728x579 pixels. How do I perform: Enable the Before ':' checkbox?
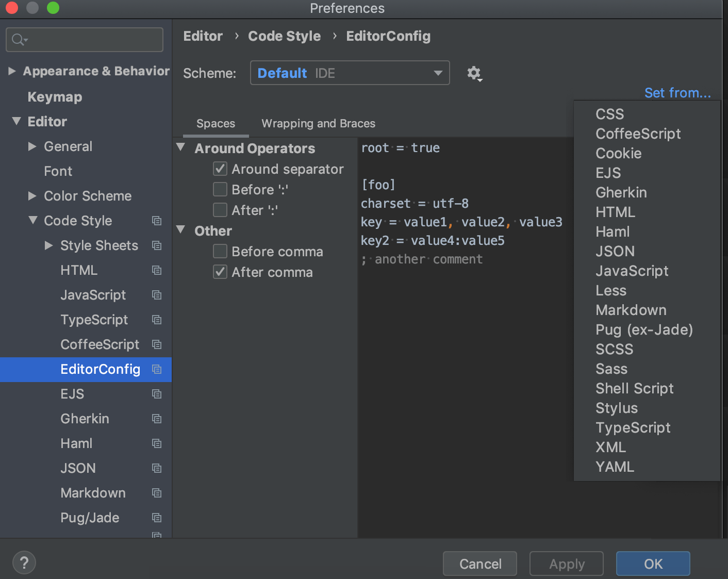(x=220, y=189)
